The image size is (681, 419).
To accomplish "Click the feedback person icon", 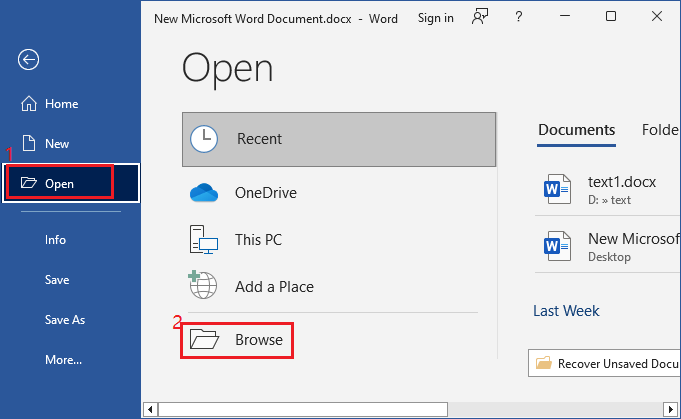I will (x=480, y=16).
